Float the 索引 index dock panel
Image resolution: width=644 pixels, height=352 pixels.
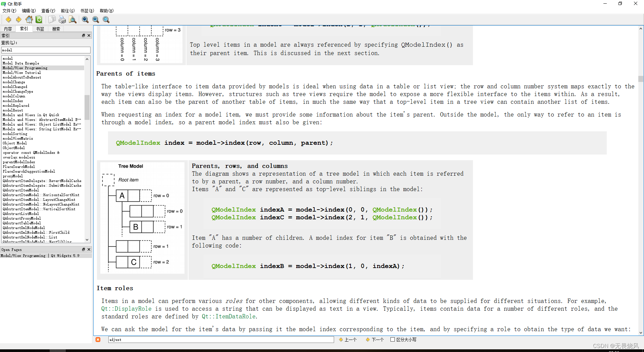84,35
